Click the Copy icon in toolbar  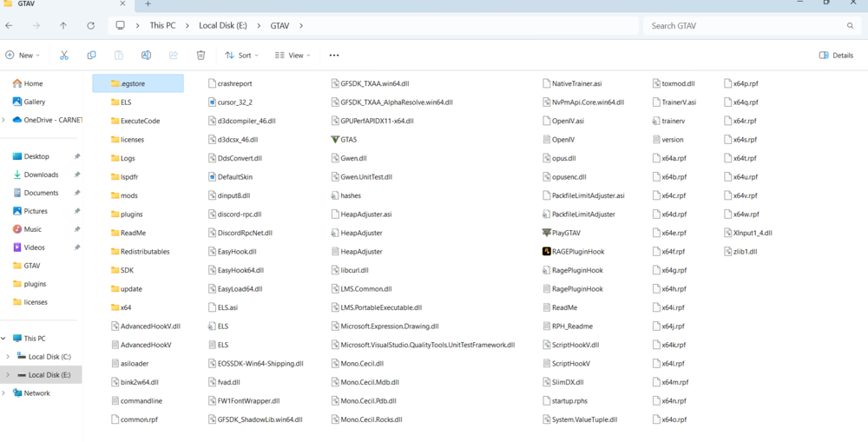[91, 56]
